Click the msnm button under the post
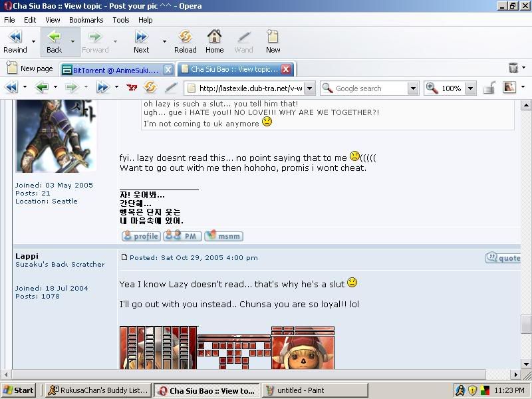This screenshot has height=399, width=532. pos(223,236)
